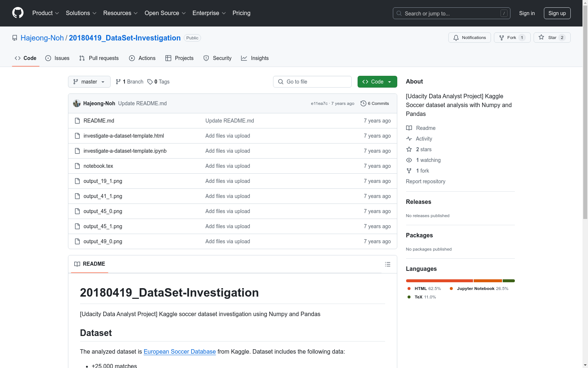Click the book icon next to Readme
Screen dimensions: 588x368
click(x=409, y=128)
